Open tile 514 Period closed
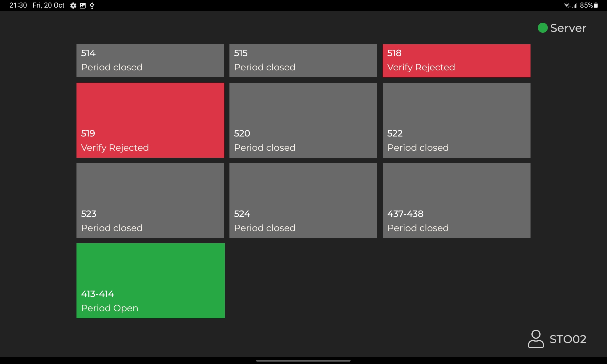The height and width of the screenshot is (364, 607). pyautogui.click(x=150, y=61)
